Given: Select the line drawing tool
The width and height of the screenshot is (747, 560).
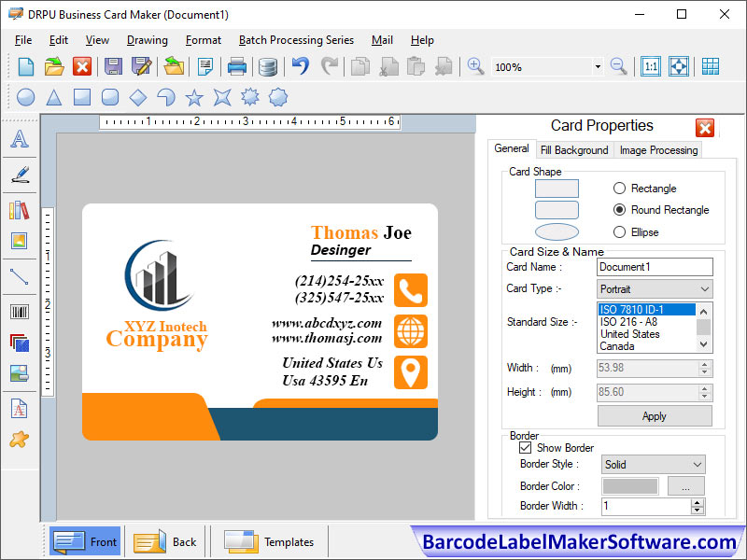Looking at the screenshot, I should (19, 276).
